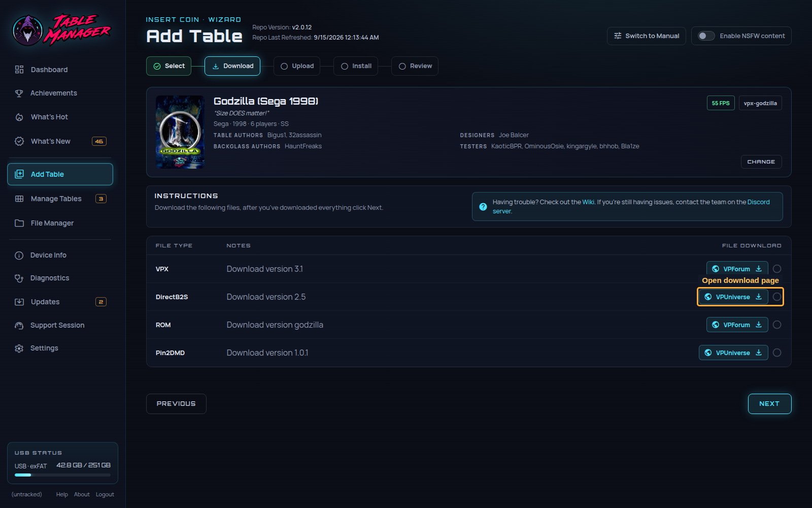Click the Table Manager wizard logo
This screenshot has height=508, width=812.
pos(28,30)
